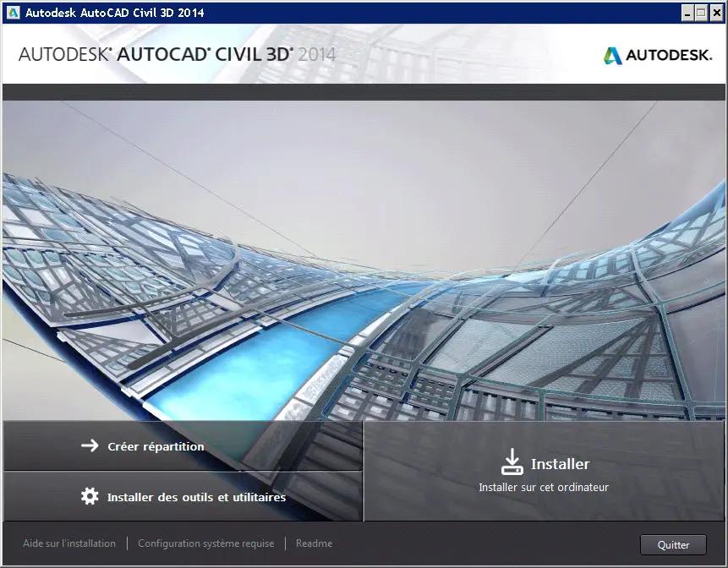
Task: Maximize the installer window
Action: point(702,13)
